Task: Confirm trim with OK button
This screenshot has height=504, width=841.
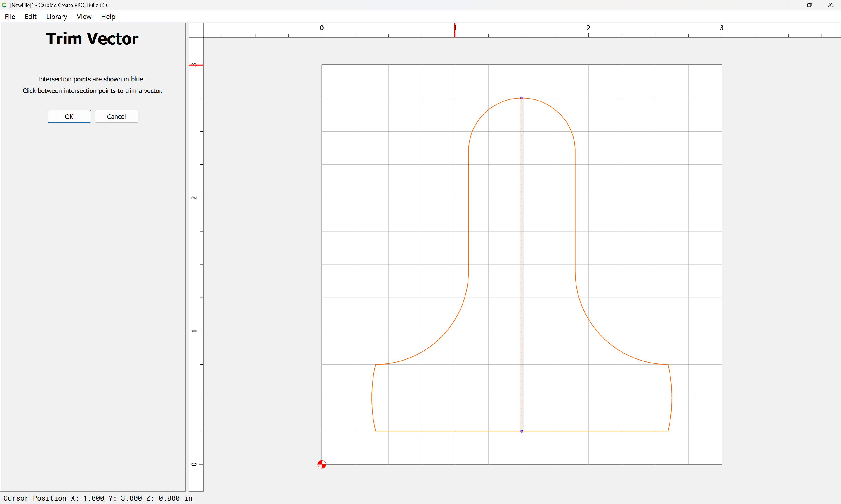Action: point(69,116)
